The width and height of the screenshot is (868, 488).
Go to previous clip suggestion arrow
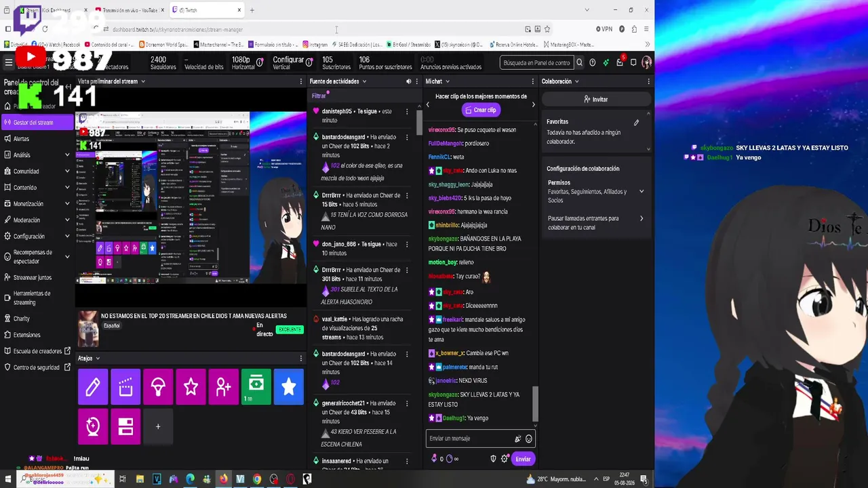click(428, 104)
